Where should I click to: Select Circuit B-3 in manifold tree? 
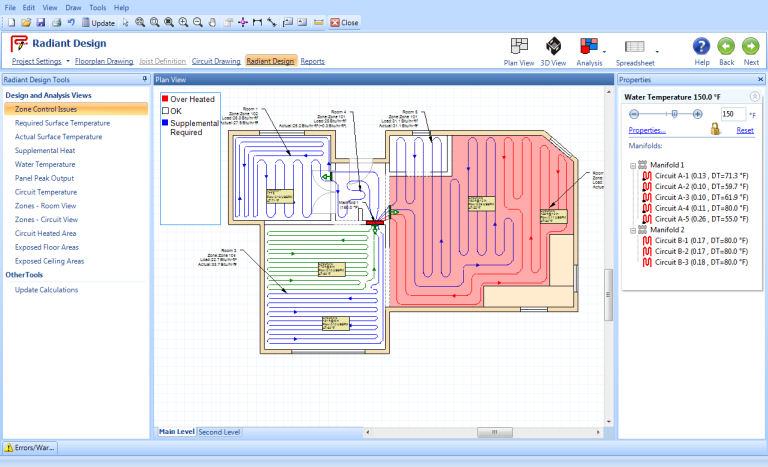(696, 262)
